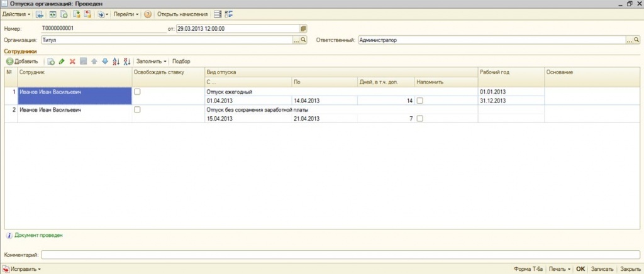Open the Печать dropdown at the bottom
Viewport: 644px width, 274px height.
click(x=559, y=269)
